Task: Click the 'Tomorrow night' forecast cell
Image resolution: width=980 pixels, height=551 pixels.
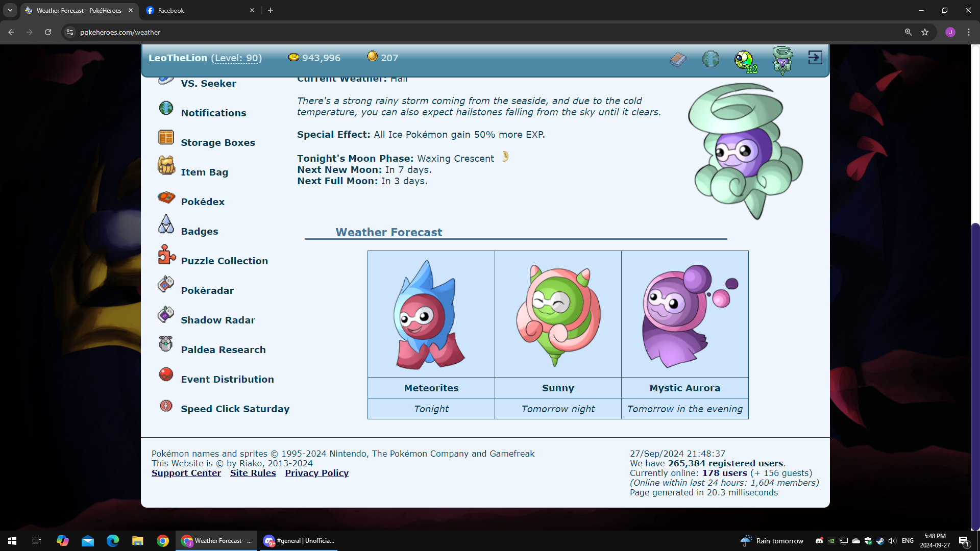Action: [x=558, y=409]
